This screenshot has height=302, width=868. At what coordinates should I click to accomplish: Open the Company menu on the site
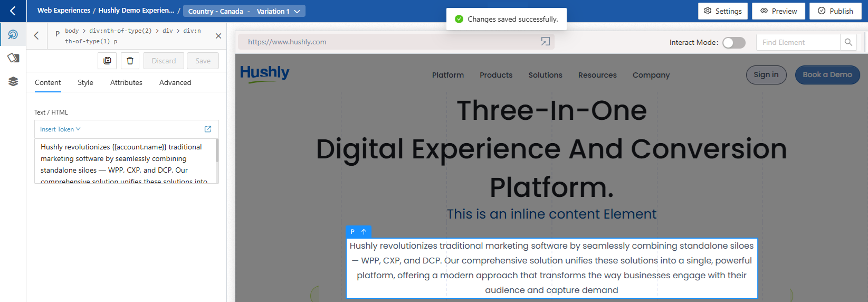(x=651, y=75)
